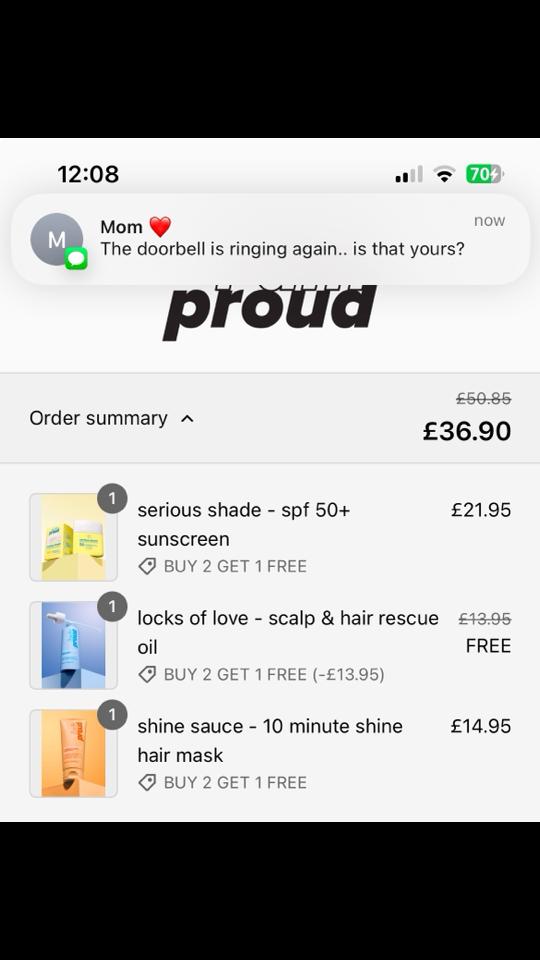Open Mom's message notification banner

[x=270, y=239]
